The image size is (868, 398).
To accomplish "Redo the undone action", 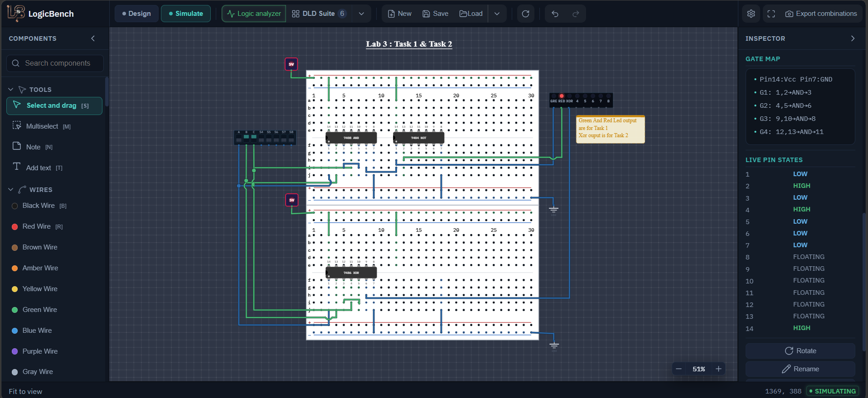I will 576,14.
